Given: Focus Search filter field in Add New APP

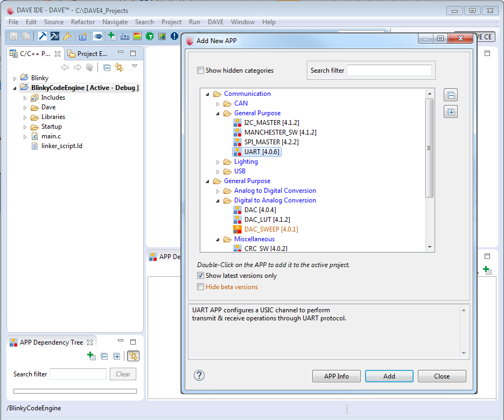Looking at the screenshot, I should coord(389,70).
